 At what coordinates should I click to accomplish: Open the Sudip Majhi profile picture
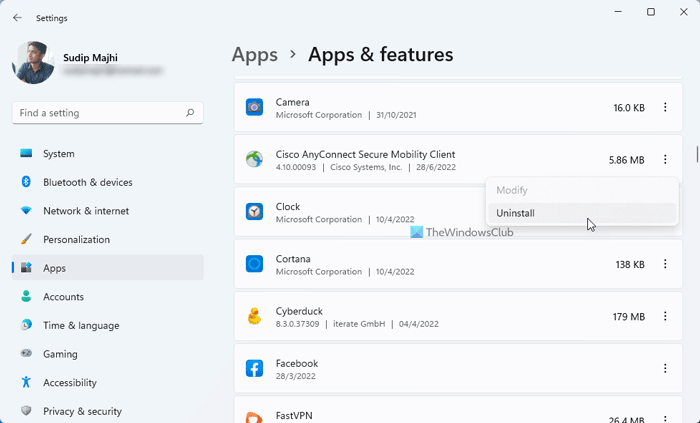[x=33, y=63]
